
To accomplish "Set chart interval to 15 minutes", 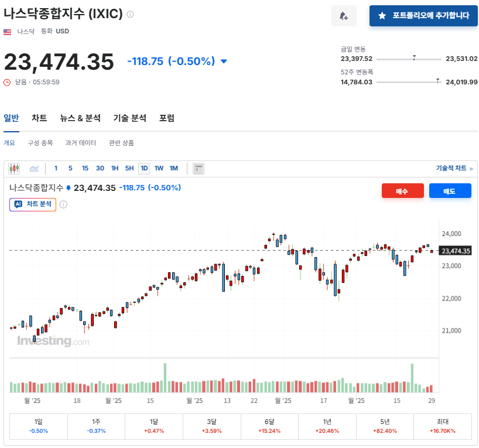I will pyautogui.click(x=85, y=169).
